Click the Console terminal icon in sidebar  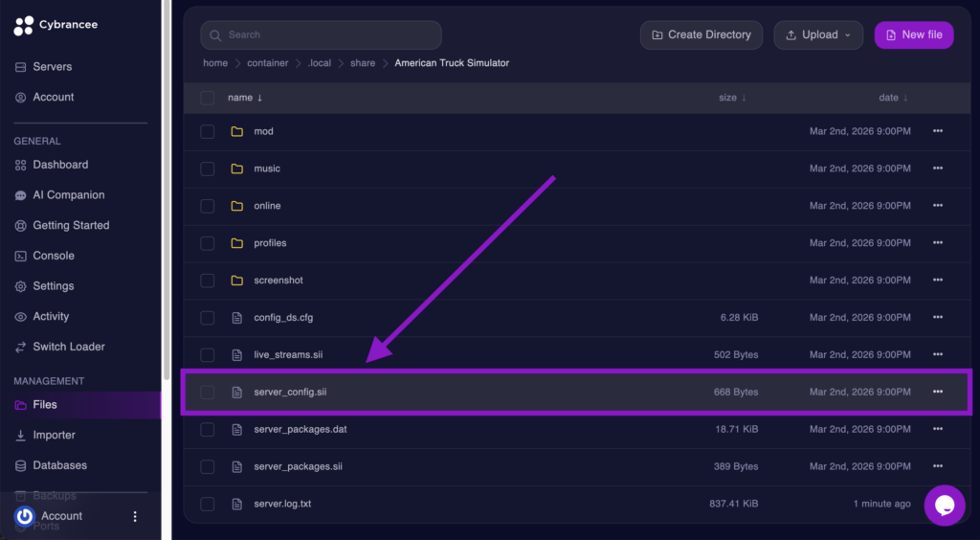21,256
